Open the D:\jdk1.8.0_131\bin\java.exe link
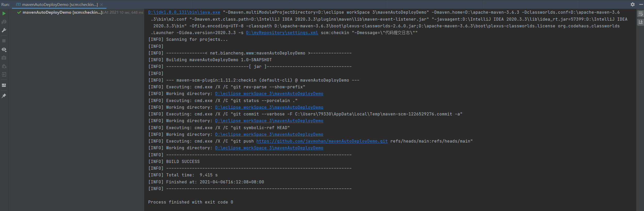644x211 pixels. coord(184,12)
